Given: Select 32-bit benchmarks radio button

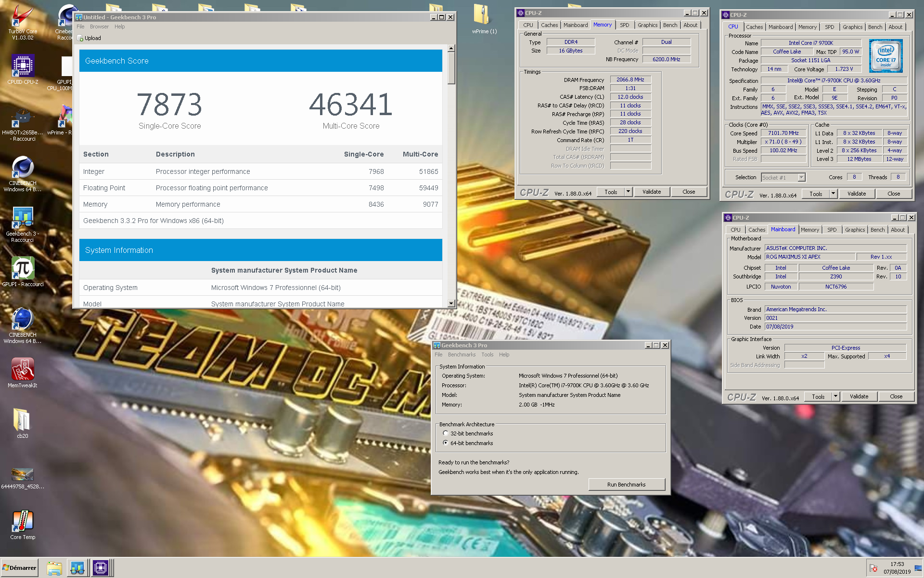Looking at the screenshot, I should [446, 433].
